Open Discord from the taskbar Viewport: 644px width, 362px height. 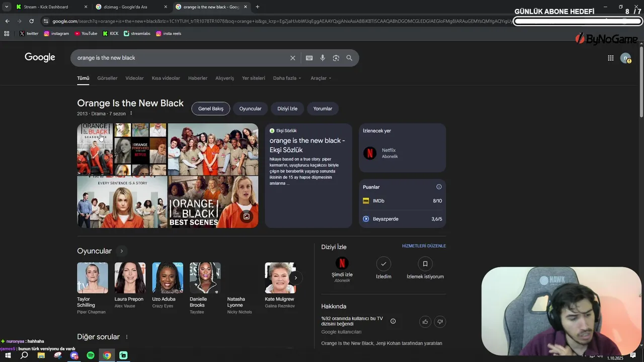[x=74, y=355]
